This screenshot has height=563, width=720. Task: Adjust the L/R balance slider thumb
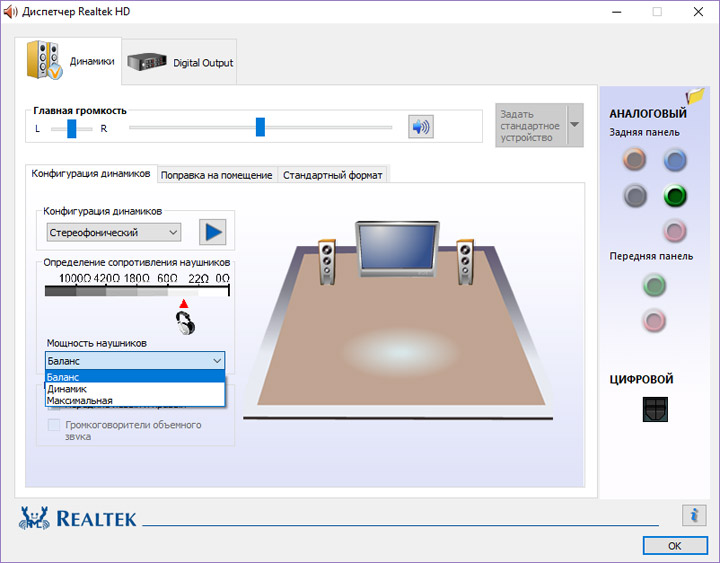(x=72, y=129)
